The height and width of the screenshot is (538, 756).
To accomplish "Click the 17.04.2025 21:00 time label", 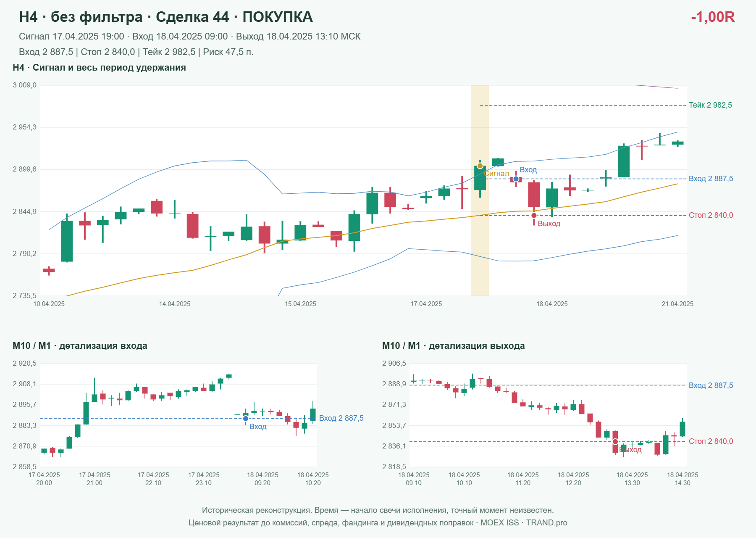I will tap(94, 479).
